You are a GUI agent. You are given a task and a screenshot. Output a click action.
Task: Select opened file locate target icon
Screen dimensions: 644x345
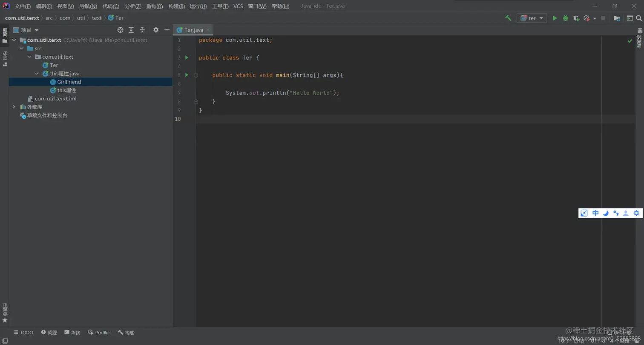click(121, 30)
